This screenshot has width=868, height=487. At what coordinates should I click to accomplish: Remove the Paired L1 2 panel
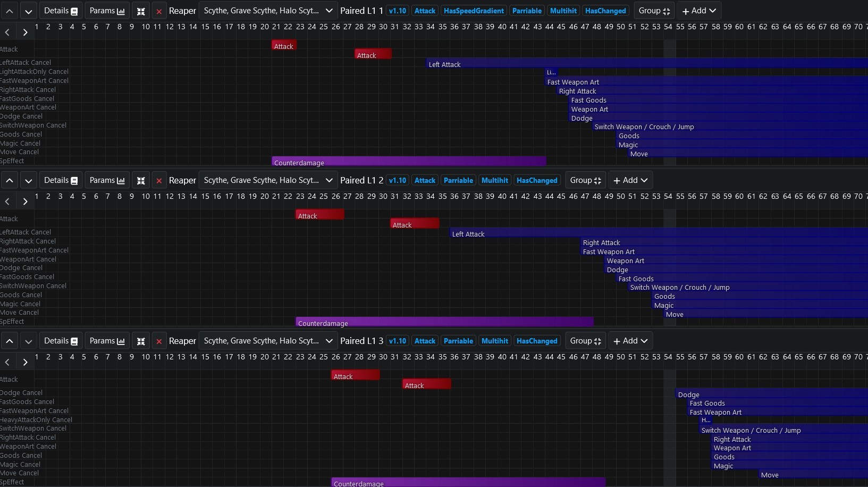159,180
